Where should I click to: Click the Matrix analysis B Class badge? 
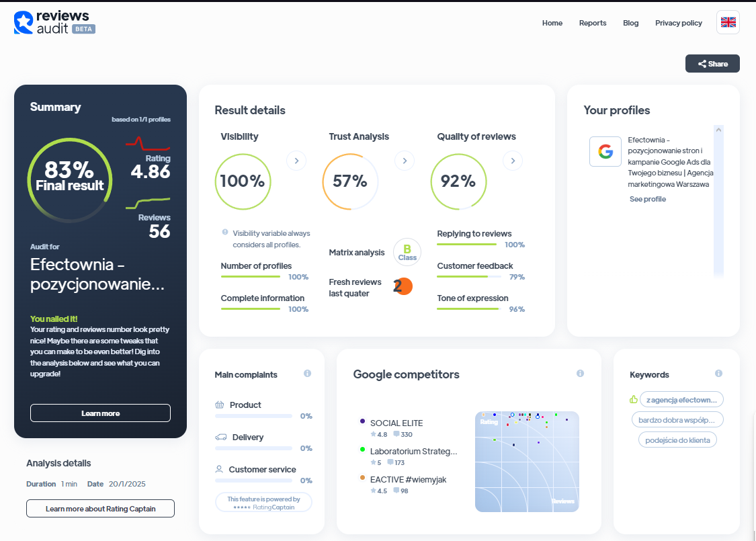(407, 252)
